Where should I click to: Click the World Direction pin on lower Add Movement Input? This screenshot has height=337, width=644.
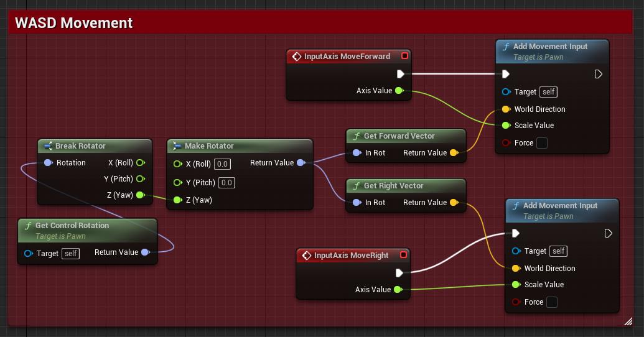pos(515,269)
